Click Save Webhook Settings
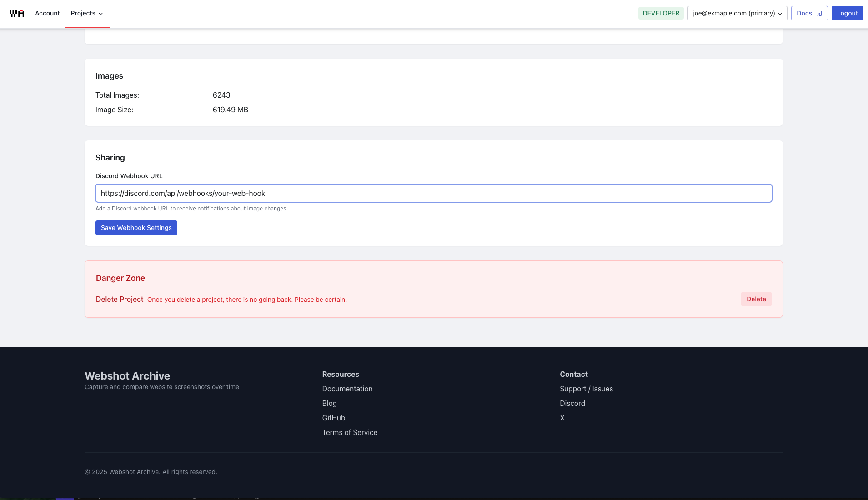The height and width of the screenshot is (500, 868). point(136,227)
